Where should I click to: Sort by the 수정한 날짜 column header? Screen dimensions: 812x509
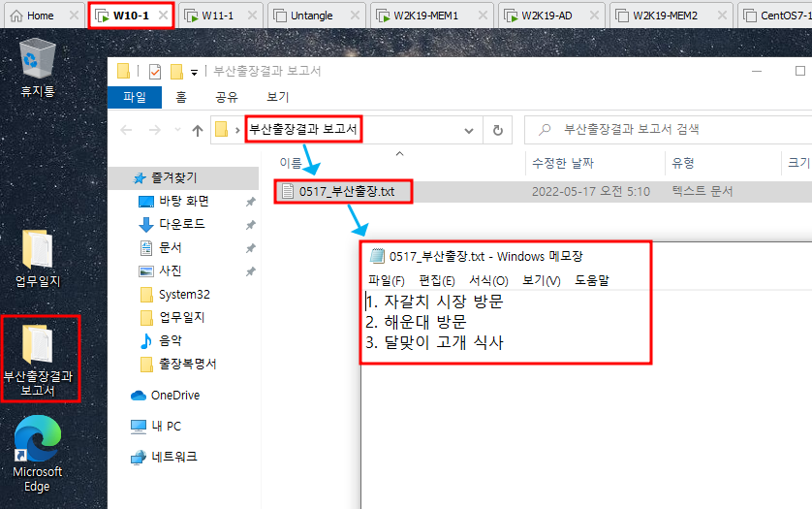(x=562, y=163)
